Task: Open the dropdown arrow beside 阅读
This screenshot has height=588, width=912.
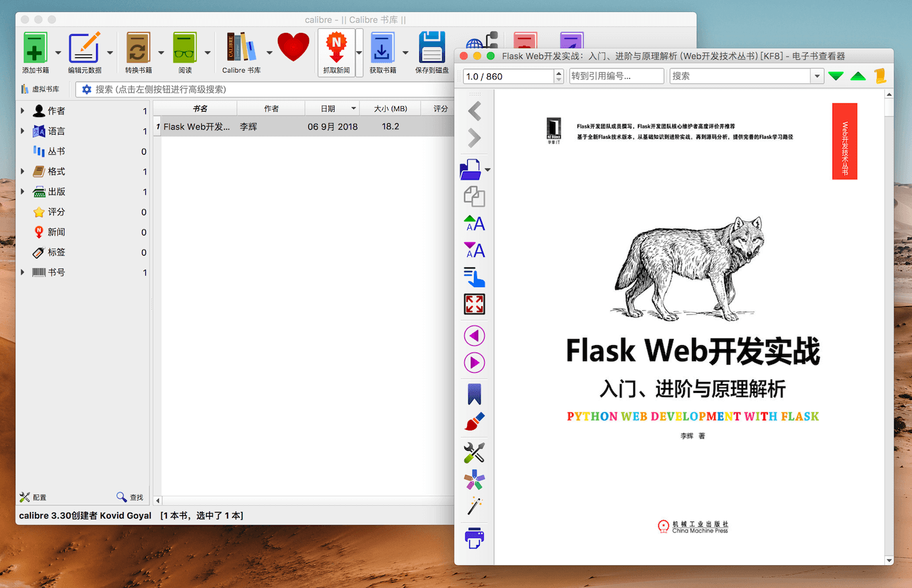Action: pyautogui.click(x=207, y=52)
